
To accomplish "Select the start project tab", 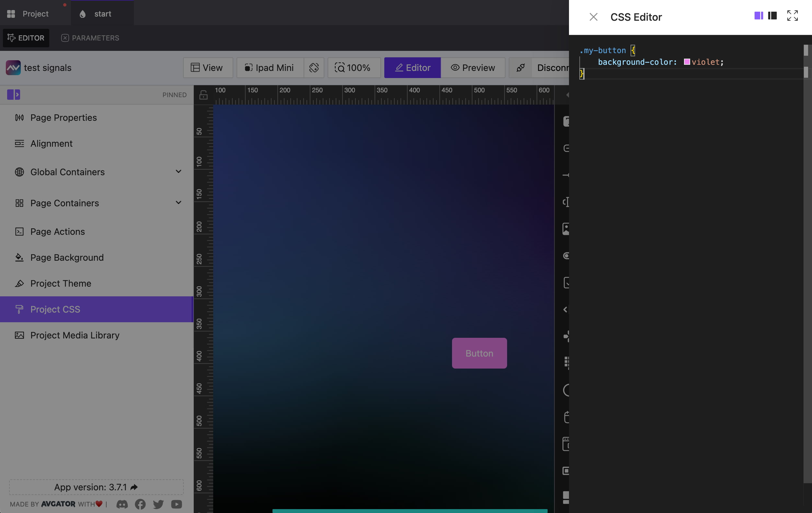I will point(102,14).
